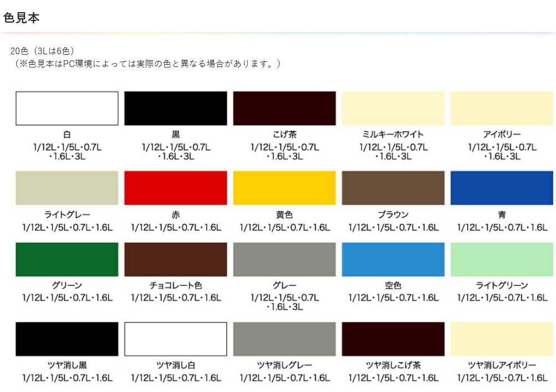Select the black (黒) glossy swatch
The height and width of the screenshot is (392, 556).
176,109
